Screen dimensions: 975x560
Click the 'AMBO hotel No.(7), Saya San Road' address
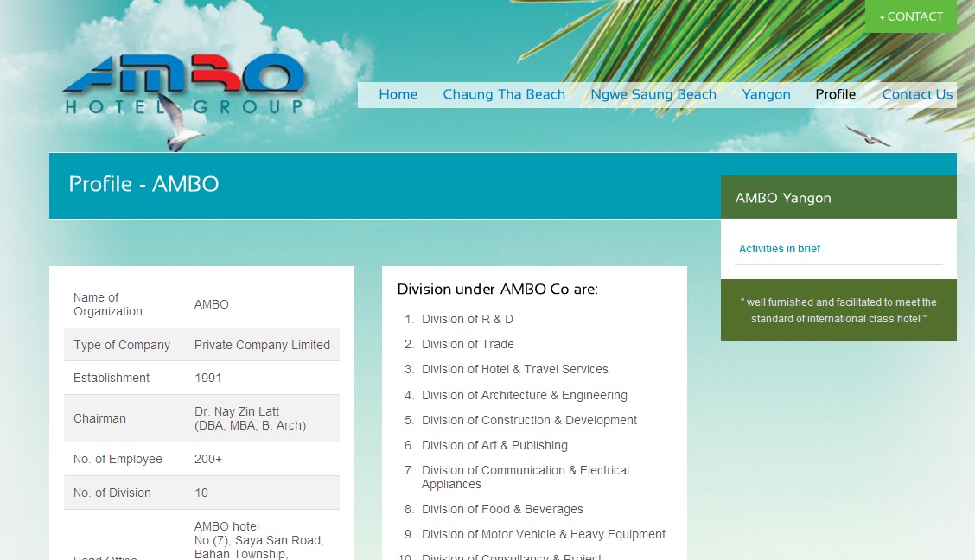click(x=258, y=539)
